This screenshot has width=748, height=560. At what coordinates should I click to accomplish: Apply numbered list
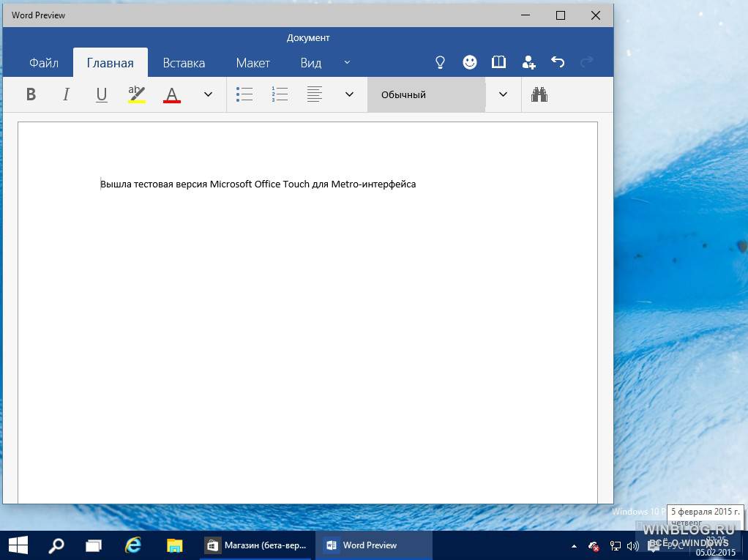280,94
